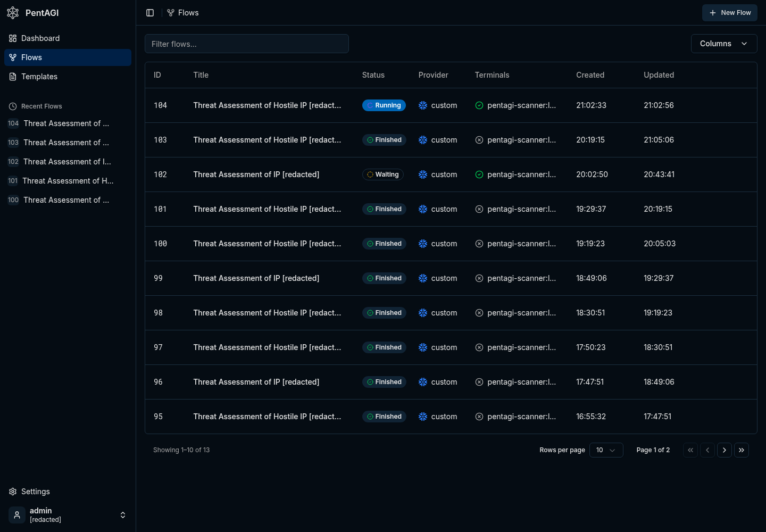
Task: Click the Running status badge of flow 104
Action: pos(384,105)
